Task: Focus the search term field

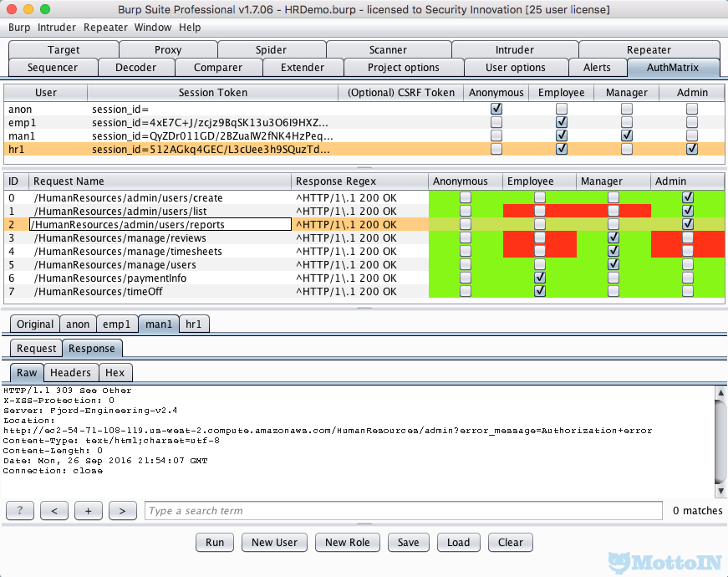Action: [404, 511]
